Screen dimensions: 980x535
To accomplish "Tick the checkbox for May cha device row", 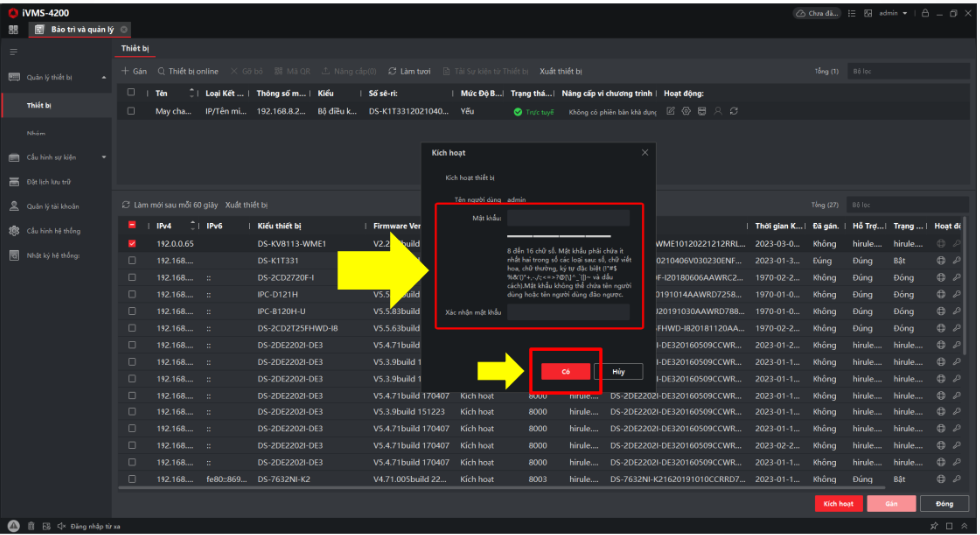I will click(x=131, y=111).
